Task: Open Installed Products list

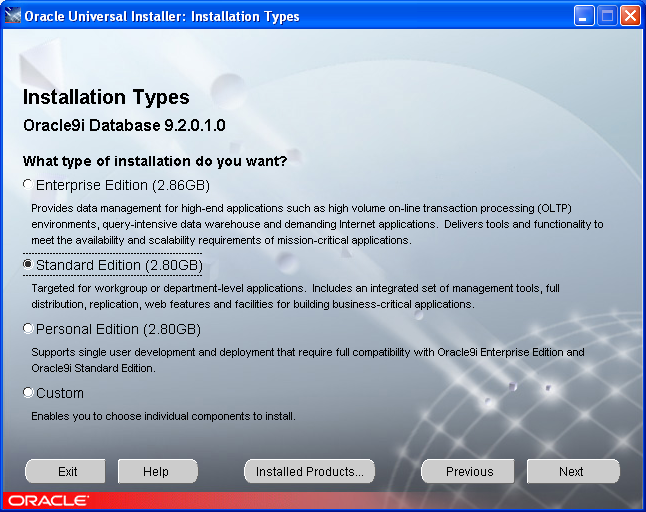Action: pos(309,471)
